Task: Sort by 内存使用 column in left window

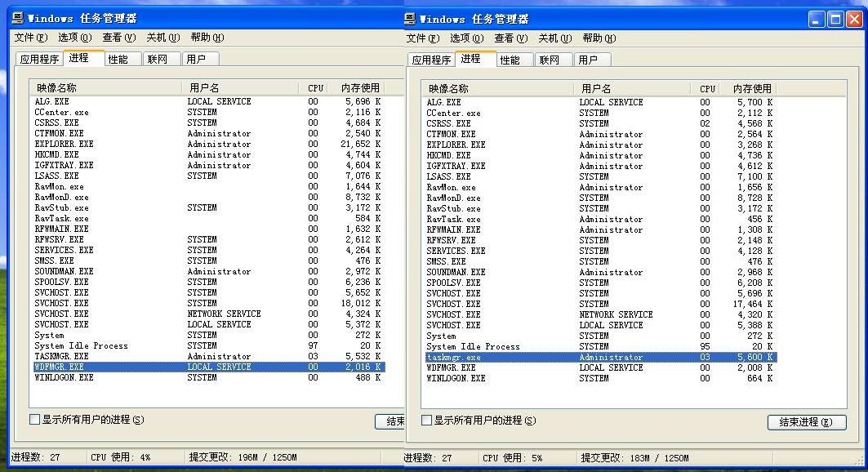Action: coord(356,88)
